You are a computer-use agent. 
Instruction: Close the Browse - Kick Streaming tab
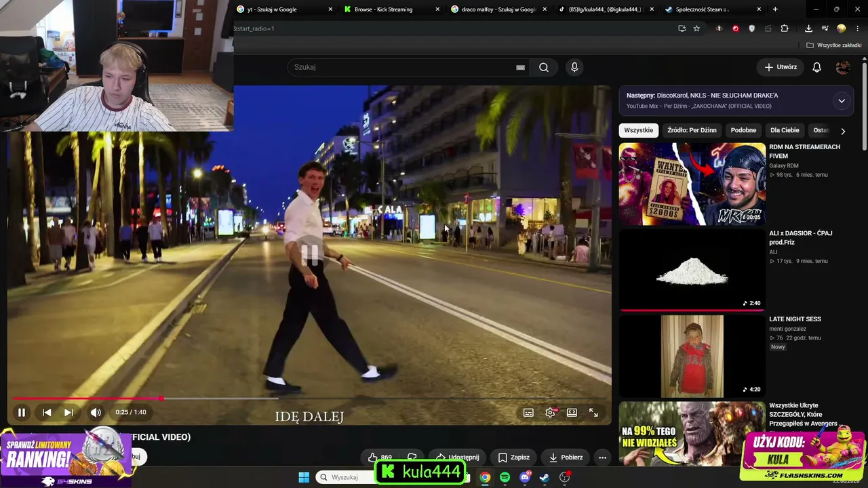pyautogui.click(x=437, y=9)
